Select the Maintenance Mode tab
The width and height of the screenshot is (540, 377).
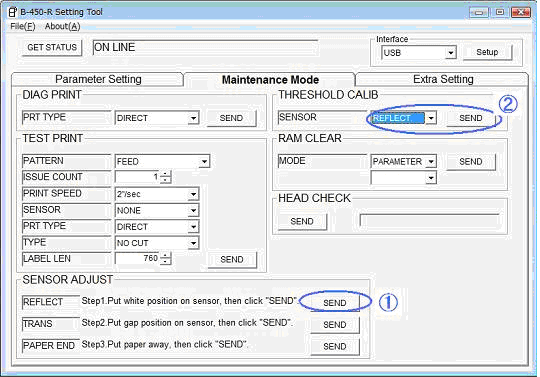pyautogui.click(x=270, y=80)
